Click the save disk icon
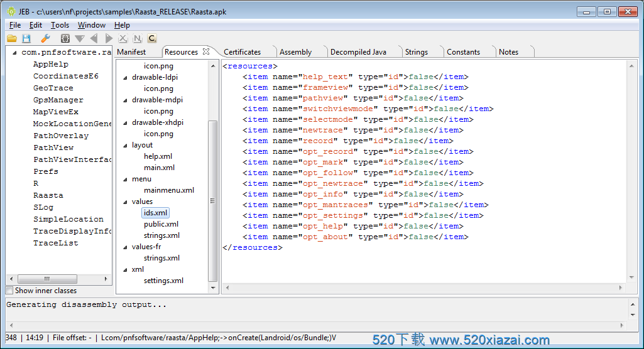The height and width of the screenshot is (349, 644). pyautogui.click(x=26, y=38)
